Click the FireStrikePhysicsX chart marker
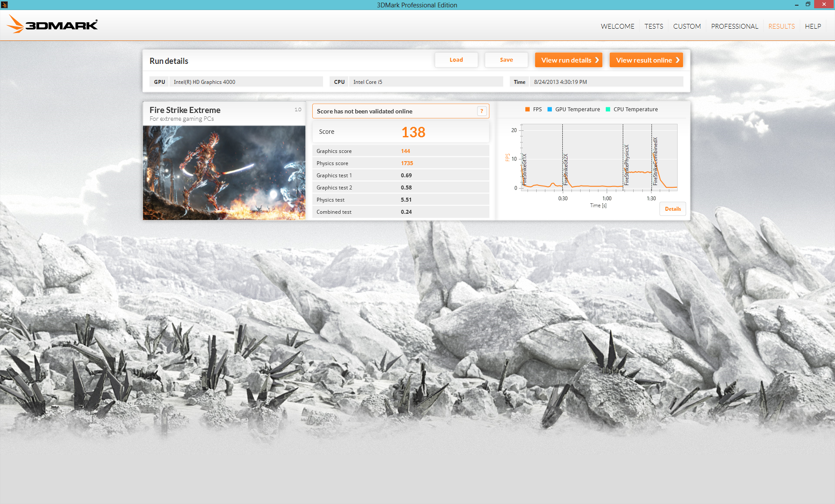 [x=627, y=165]
